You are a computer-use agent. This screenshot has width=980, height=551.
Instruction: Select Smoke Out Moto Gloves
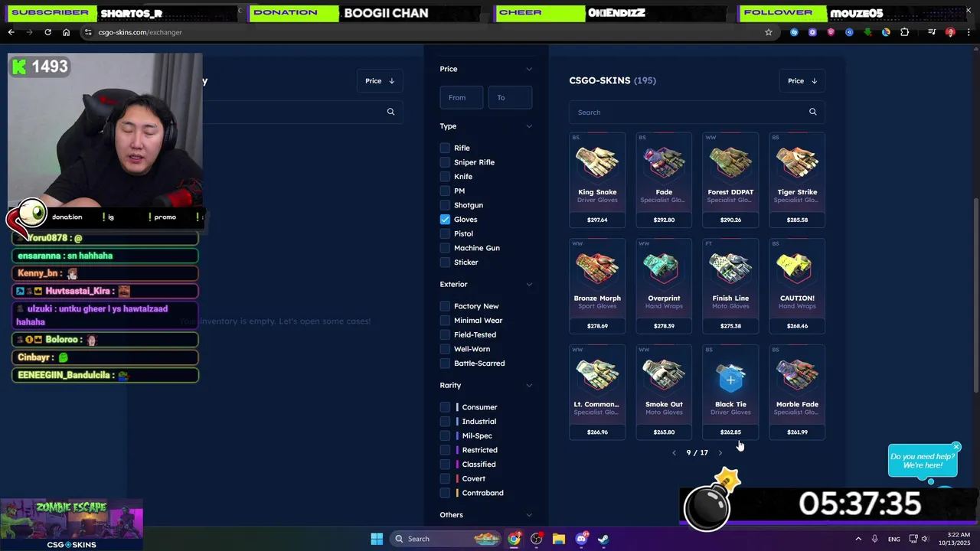664,393
